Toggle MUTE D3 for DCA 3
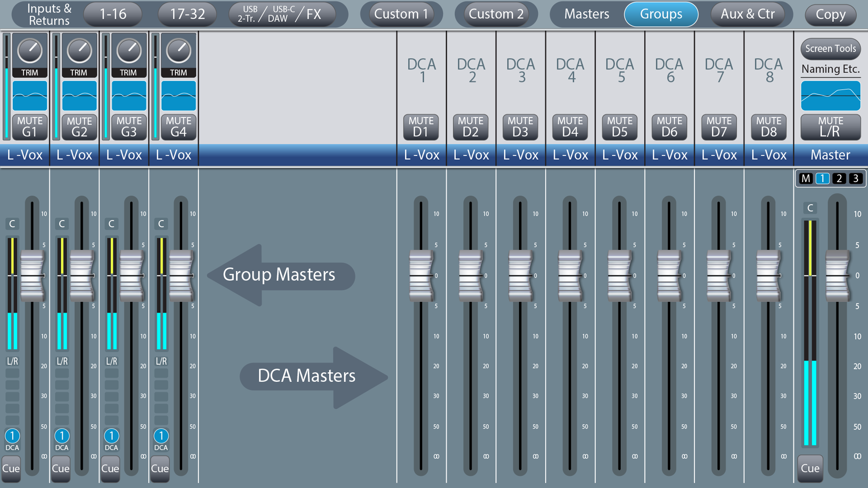The width and height of the screenshot is (868, 488). coord(520,127)
